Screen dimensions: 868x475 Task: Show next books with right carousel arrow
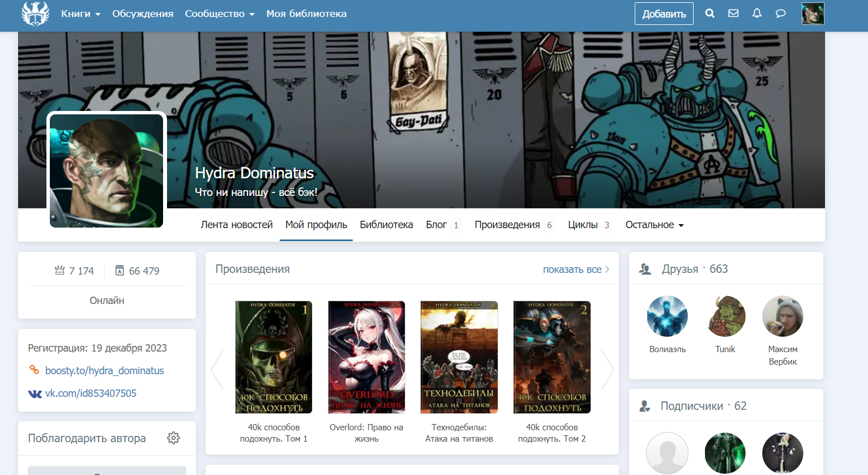[607, 370]
